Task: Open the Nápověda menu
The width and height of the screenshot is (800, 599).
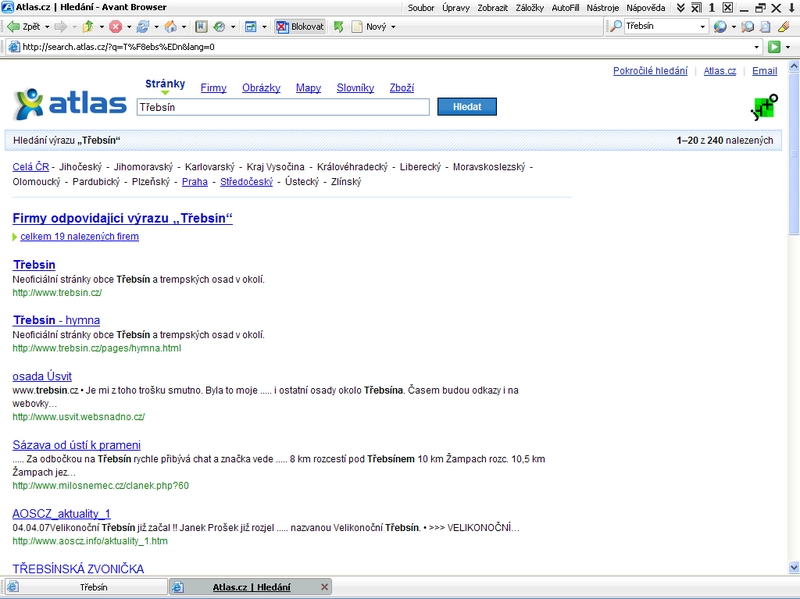Action: (x=646, y=8)
